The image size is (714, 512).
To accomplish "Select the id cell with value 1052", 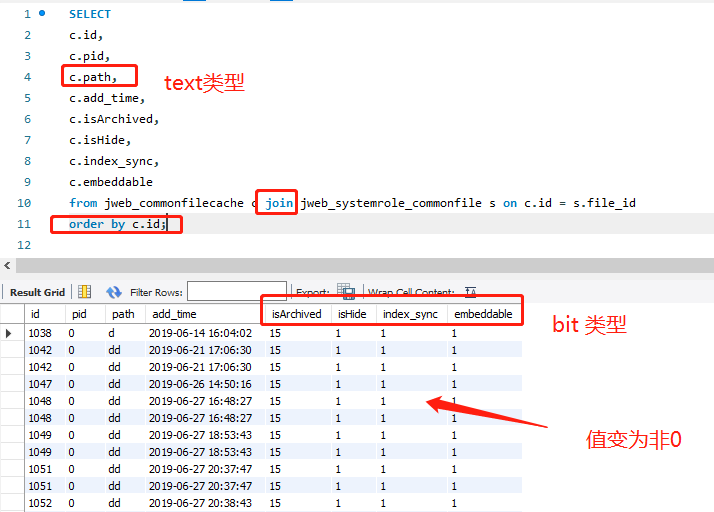I will [x=40, y=502].
